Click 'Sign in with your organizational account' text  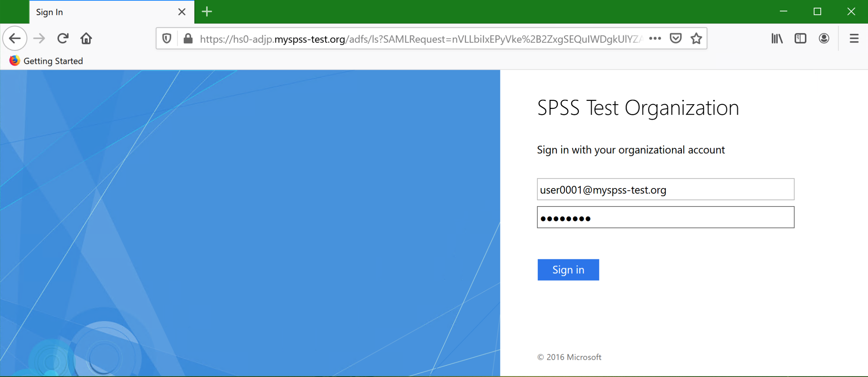click(x=631, y=150)
